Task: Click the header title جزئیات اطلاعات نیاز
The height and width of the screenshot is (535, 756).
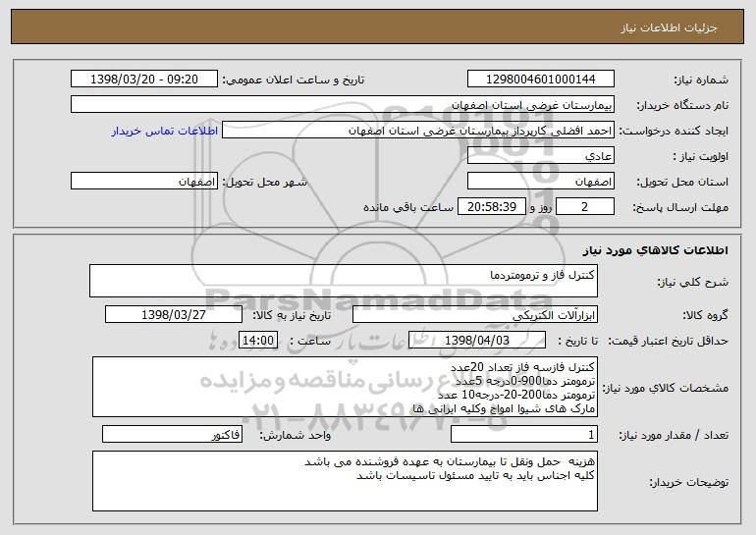Action: point(669,27)
